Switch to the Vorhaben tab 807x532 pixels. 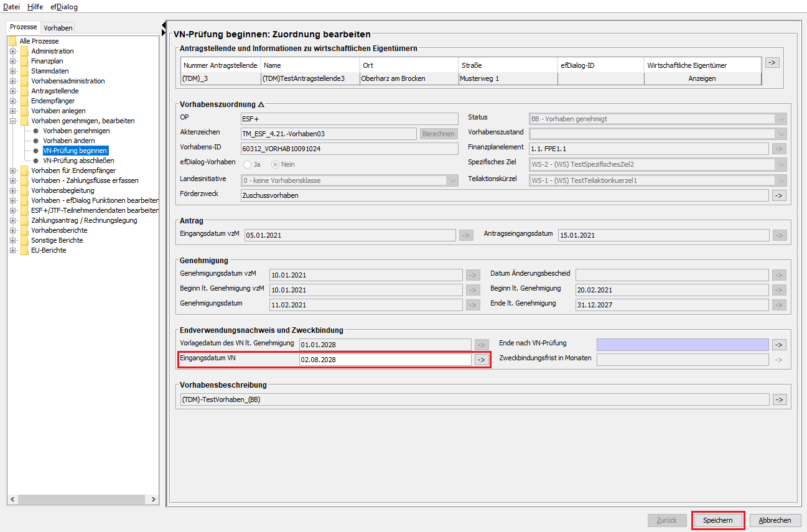pos(58,27)
